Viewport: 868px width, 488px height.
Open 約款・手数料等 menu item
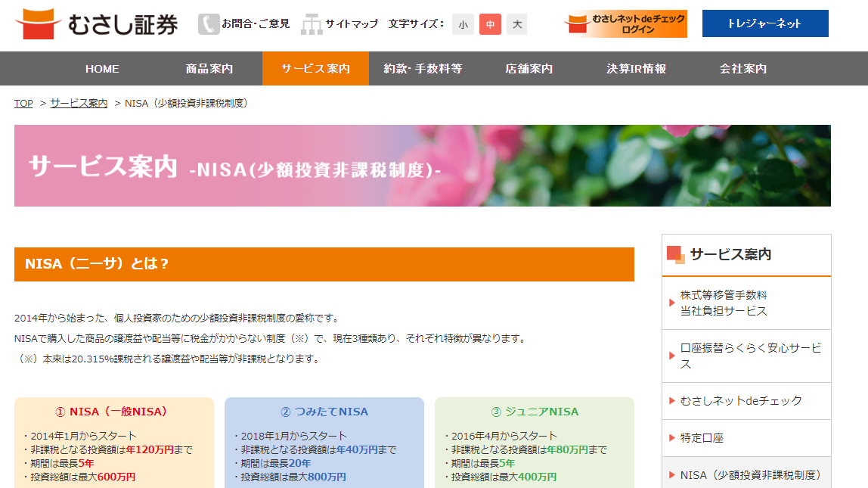423,69
